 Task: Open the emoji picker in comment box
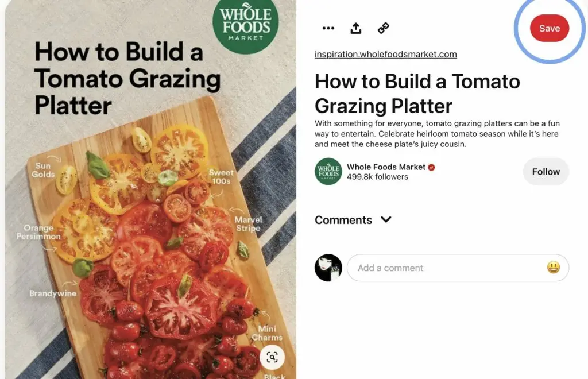(554, 267)
